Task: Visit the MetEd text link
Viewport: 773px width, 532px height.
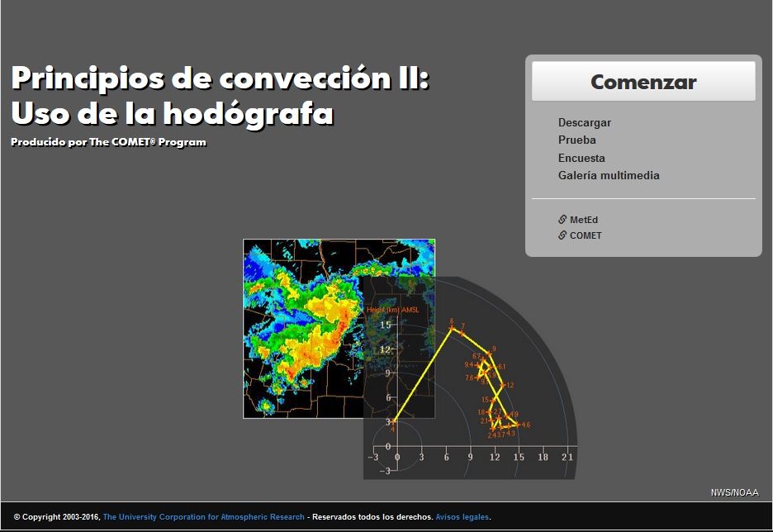Action: click(584, 220)
